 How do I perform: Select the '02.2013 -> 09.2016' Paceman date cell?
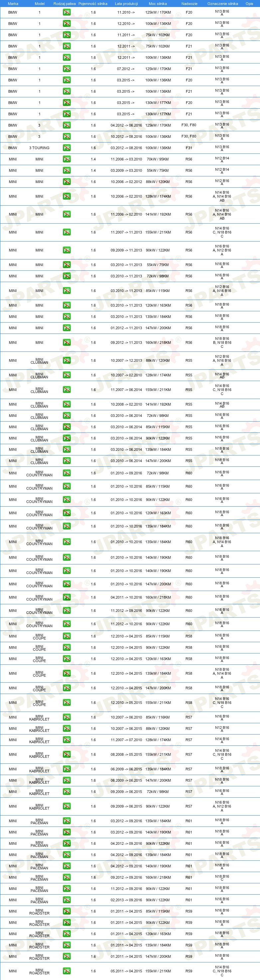coord(126,900)
